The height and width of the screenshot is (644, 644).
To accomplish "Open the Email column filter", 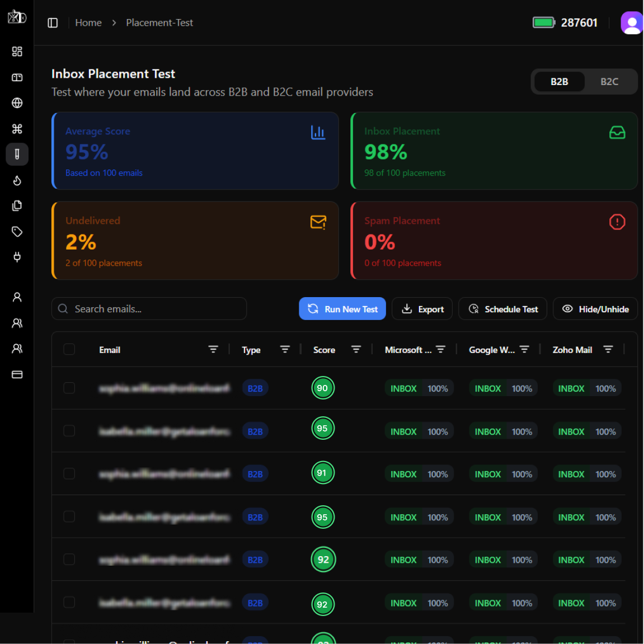I will tap(213, 349).
